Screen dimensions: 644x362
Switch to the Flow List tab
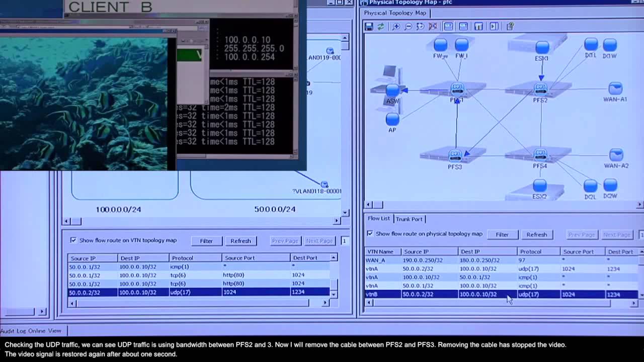[378, 219]
